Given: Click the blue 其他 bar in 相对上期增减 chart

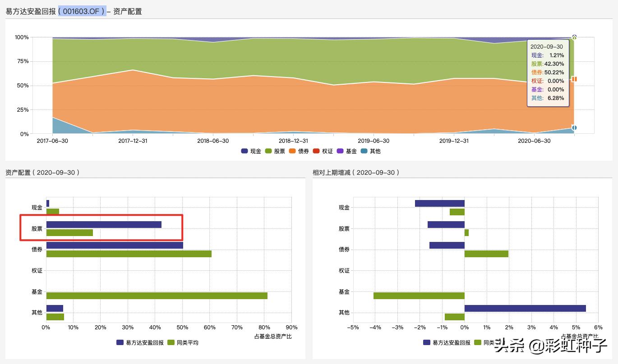Looking at the screenshot, I should [x=525, y=308].
